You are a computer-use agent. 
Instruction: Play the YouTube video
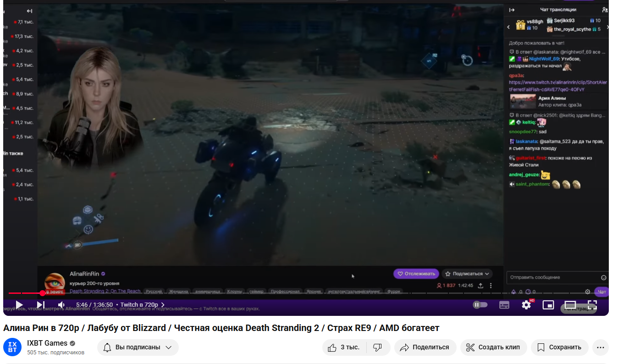pyautogui.click(x=19, y=304)
